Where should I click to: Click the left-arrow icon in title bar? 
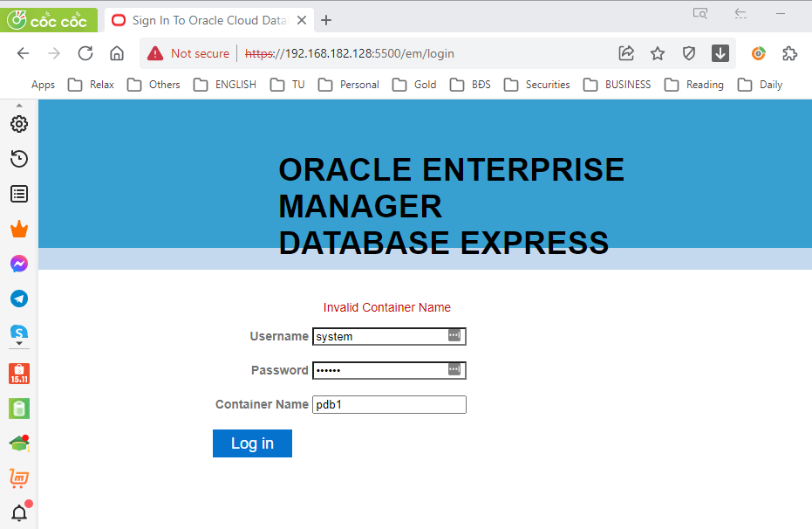tap(740, 13)
